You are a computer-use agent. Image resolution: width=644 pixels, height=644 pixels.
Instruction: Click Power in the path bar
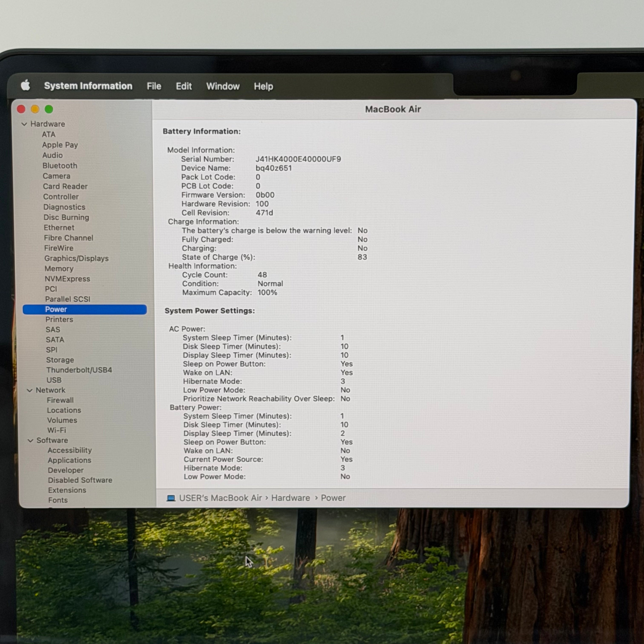(333, 498)
